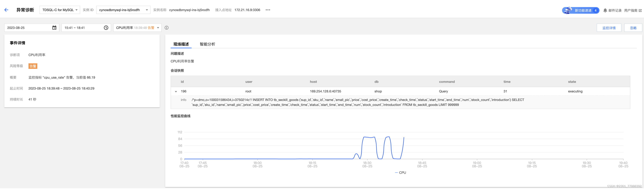Open the 新功能速递 announcements button

[x=580, y=10]
